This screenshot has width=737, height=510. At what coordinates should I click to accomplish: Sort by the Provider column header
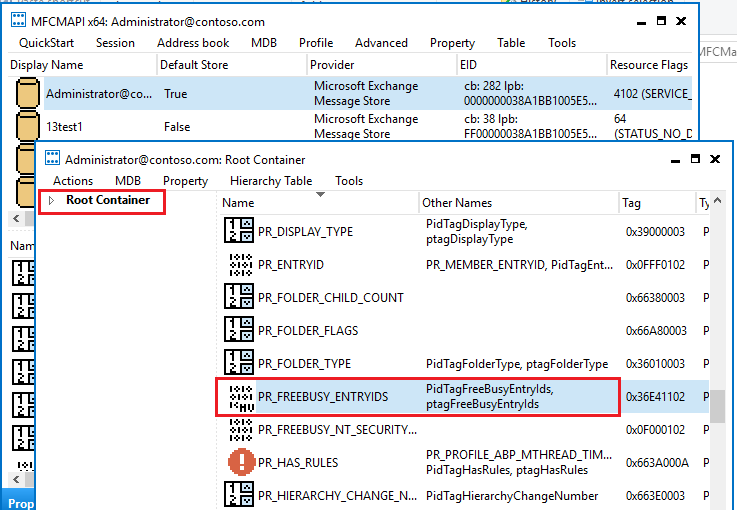click(381, 64)
